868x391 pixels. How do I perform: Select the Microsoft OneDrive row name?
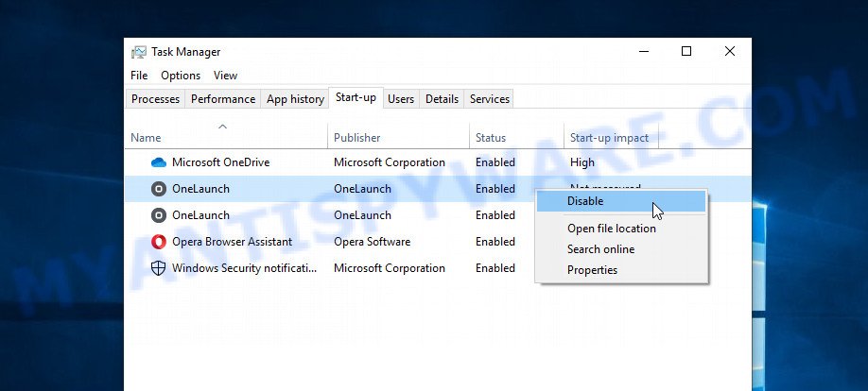pyautogui.click(x=221, y=162)
